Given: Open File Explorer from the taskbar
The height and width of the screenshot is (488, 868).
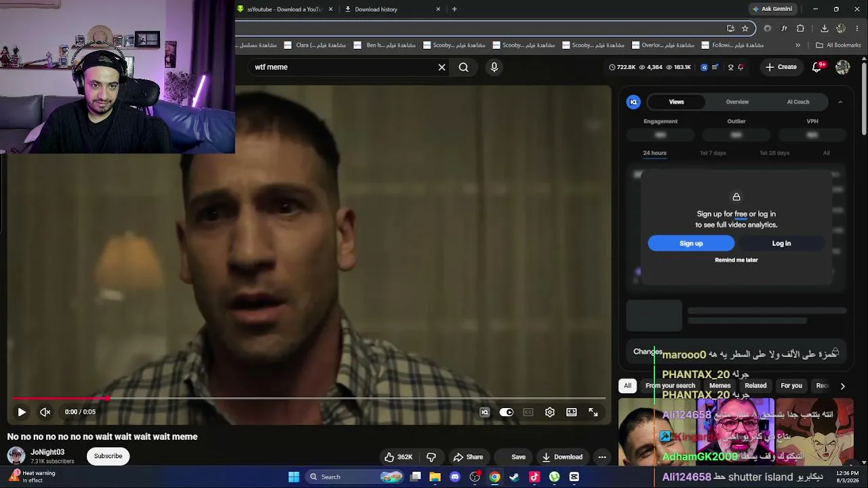Looking at the screenshot, I should point(435,477).
